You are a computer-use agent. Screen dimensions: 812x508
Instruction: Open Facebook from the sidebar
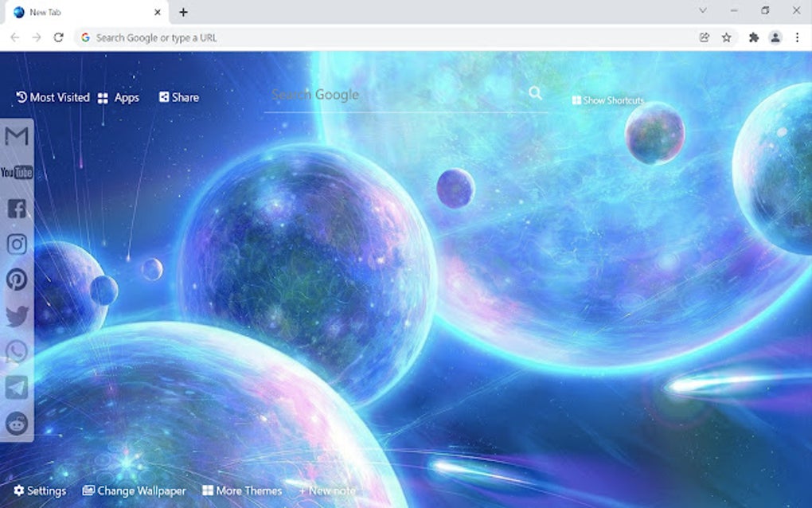click(17, 208)
